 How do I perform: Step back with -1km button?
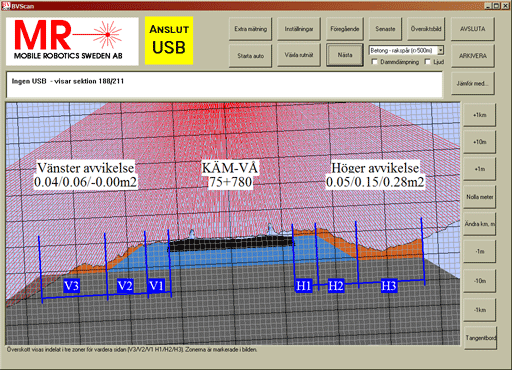(479, 310)
